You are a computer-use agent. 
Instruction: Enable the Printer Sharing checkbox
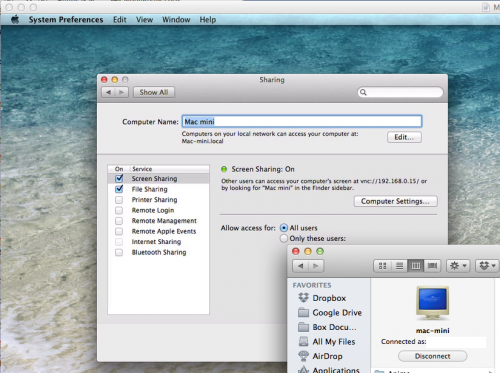click(x=119, y=200)
